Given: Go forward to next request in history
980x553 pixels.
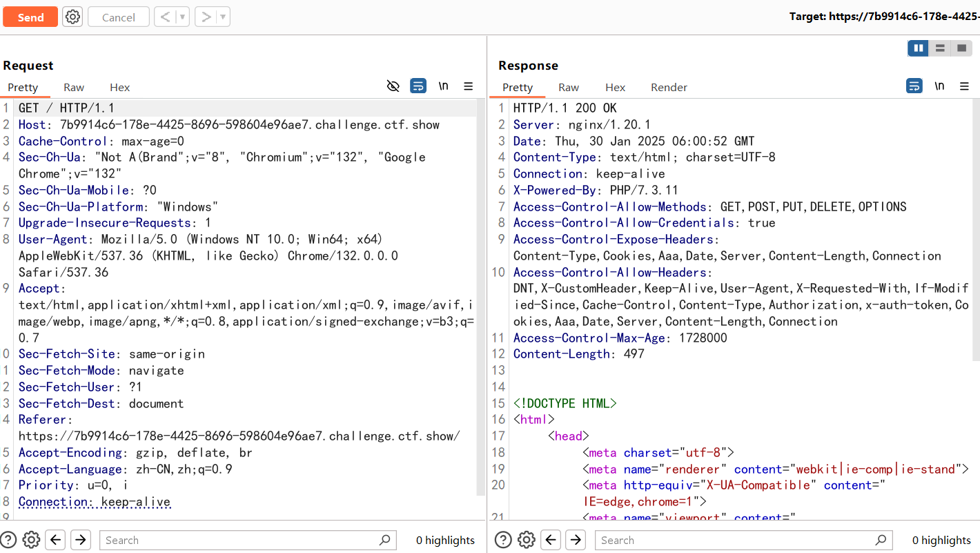Looking at the screenshot, I should [x=206, y=17].
